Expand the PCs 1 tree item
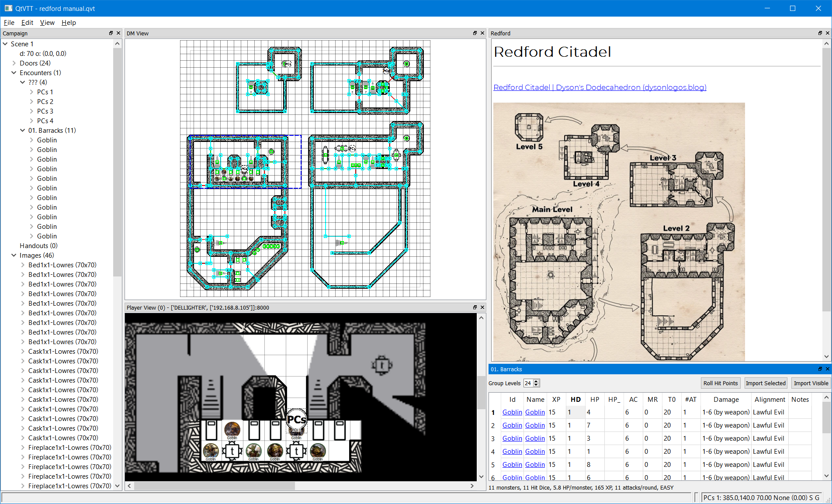Image resolution: width=832 pixels, height=504 pixels. pos(31,92)
